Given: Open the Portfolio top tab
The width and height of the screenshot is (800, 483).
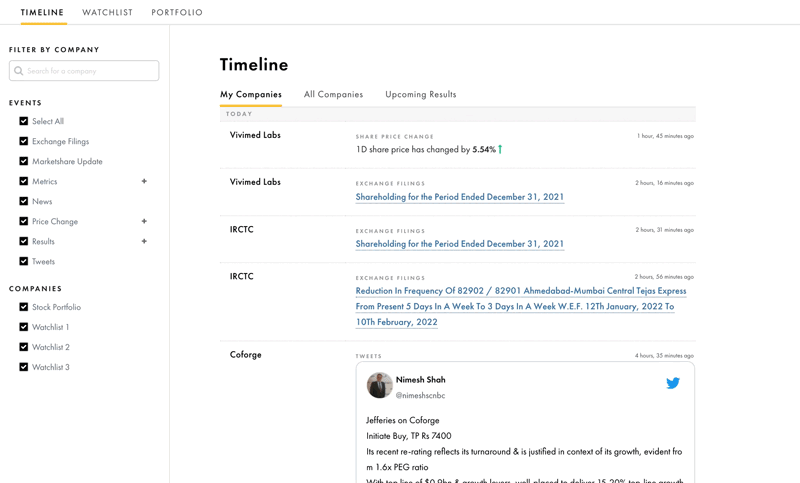Looking at the screenshot, I should point(177,12).
